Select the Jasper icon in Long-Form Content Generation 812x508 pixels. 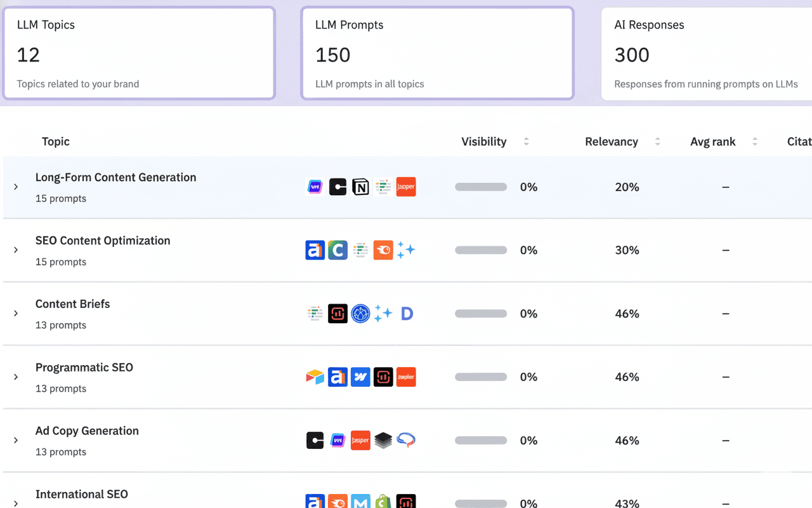point(406,187)
